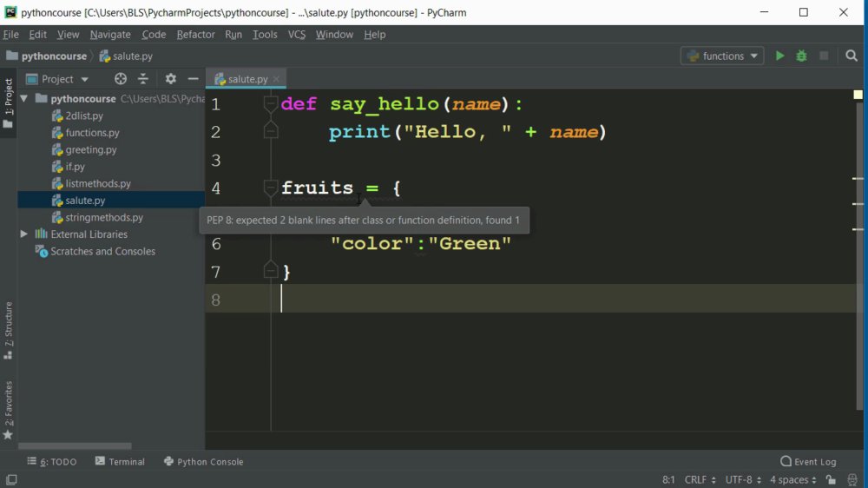Open the Run menu
Image resolution: width=868 pixels, height=488 pixels.
coord(233,35)
